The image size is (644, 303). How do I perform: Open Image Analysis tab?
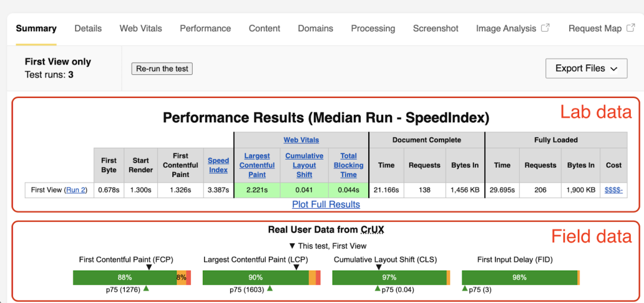(x=506, y=28)
